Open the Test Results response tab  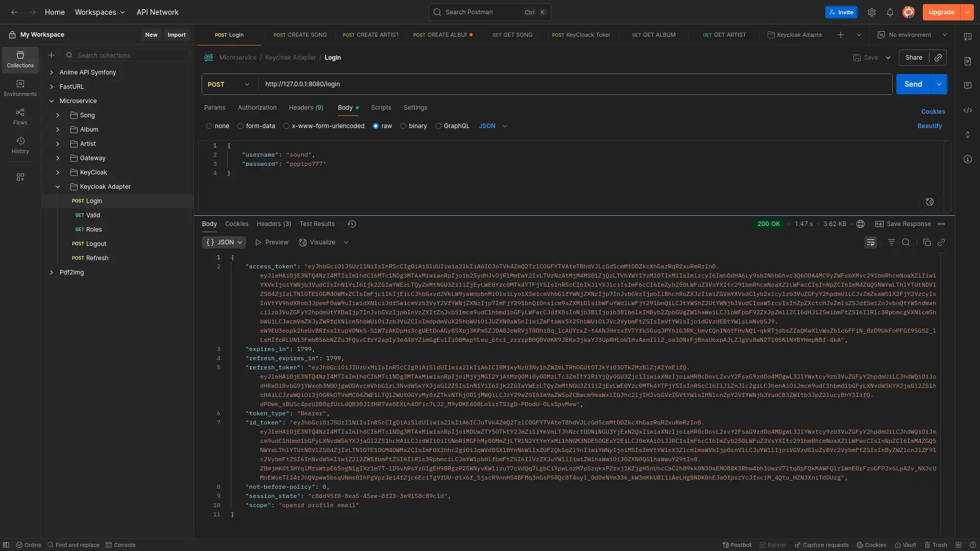(317, 224)
